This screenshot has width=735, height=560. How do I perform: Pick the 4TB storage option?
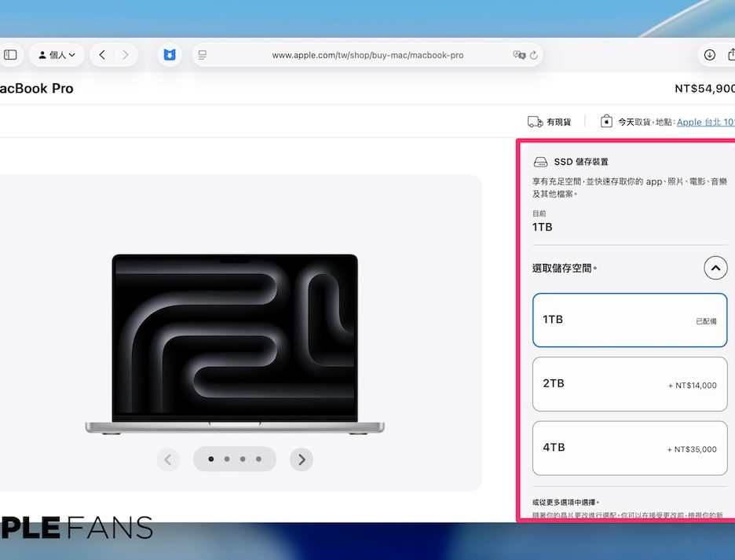[629, 448]
